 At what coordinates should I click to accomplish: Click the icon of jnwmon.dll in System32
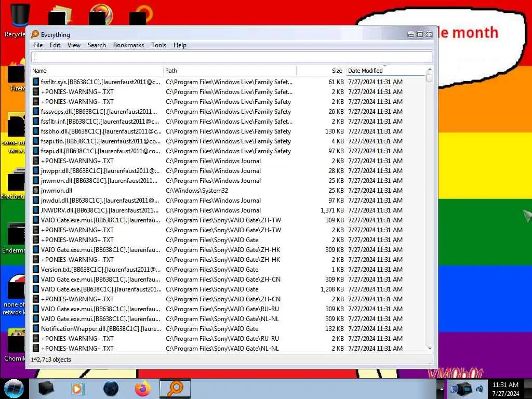coord(36,190)
